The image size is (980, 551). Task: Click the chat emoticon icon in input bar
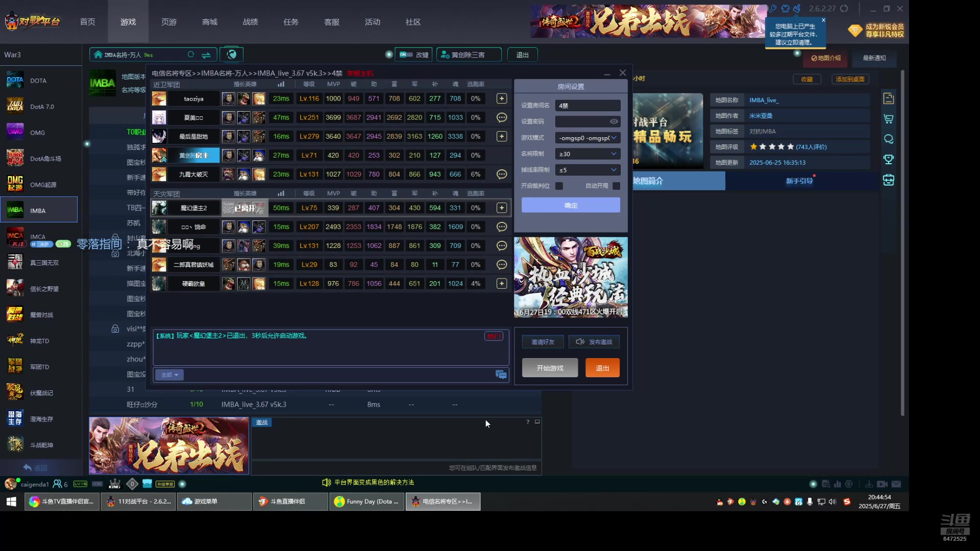click(x=501, y=375)
